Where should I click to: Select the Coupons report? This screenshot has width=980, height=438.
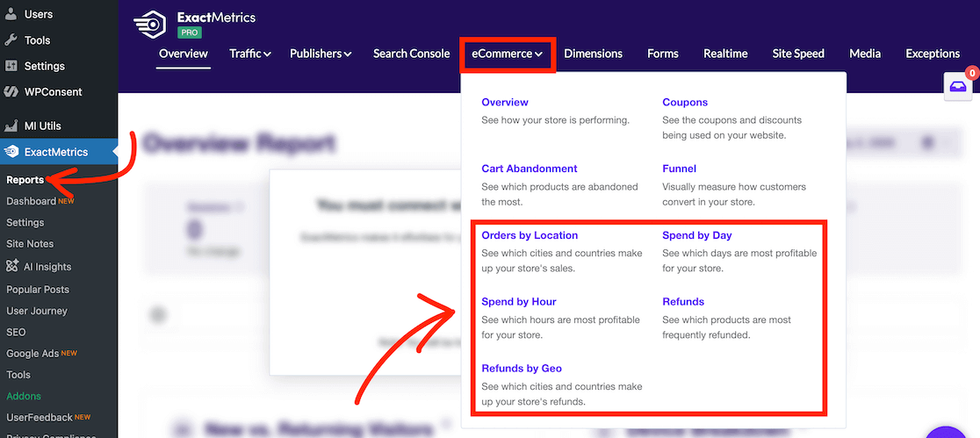(x=685, y=103)
